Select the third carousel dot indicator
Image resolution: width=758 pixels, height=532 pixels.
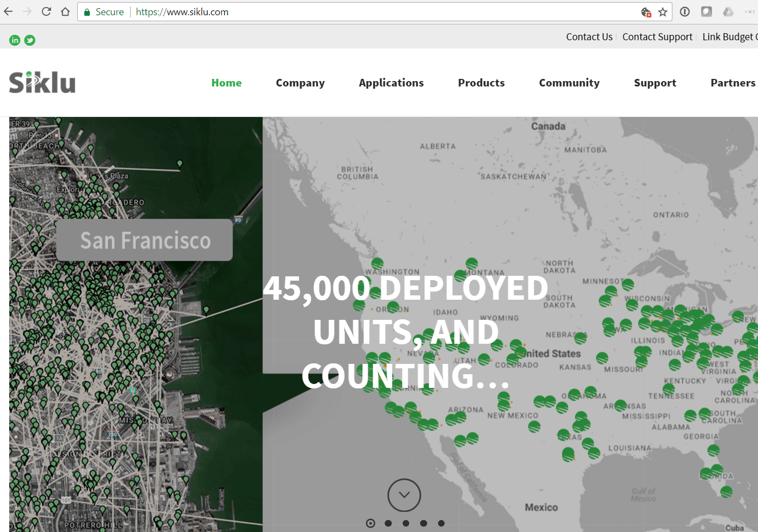tap(405, 523)
